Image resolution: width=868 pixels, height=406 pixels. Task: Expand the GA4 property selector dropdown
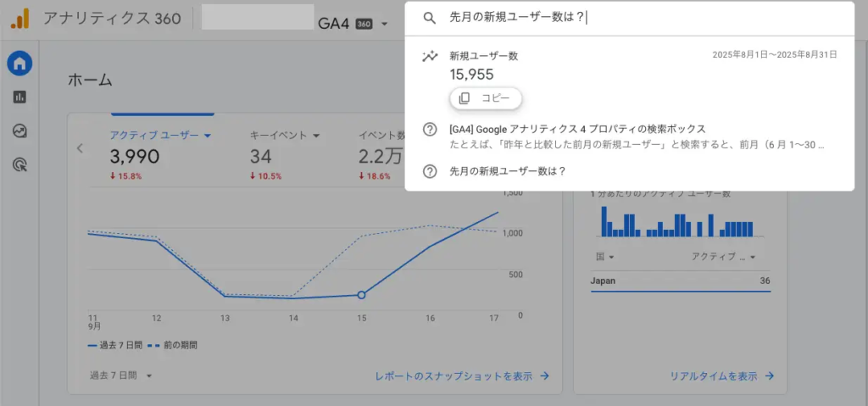point(384,24)
